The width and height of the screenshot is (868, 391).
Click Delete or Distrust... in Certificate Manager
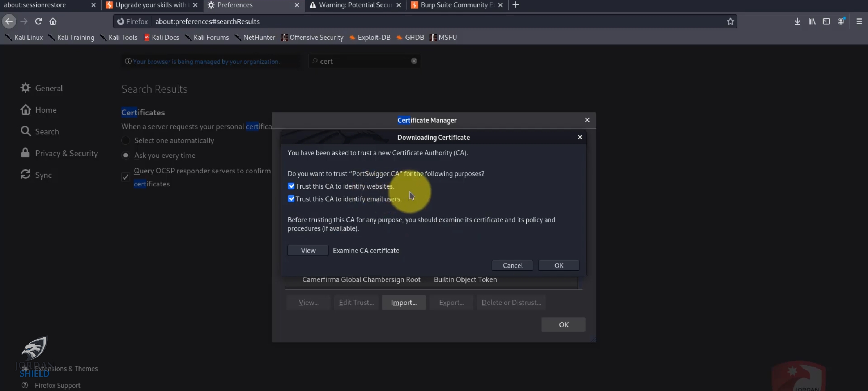pyautogui.click(x=511, y=303)
